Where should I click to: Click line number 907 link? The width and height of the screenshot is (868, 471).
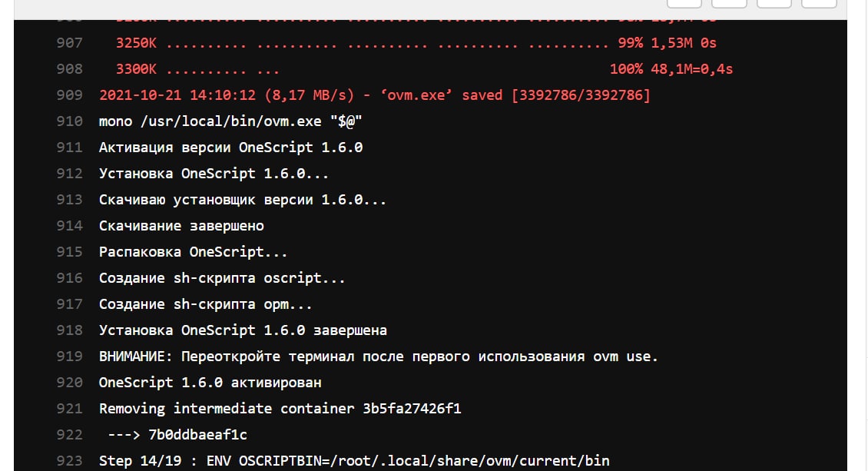69,43
